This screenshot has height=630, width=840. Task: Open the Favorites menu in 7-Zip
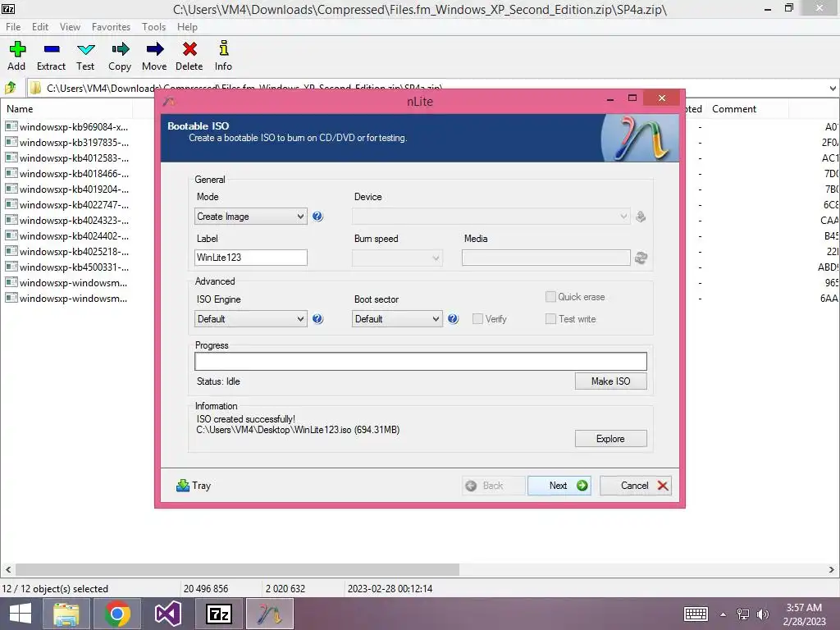click(111, 27)
